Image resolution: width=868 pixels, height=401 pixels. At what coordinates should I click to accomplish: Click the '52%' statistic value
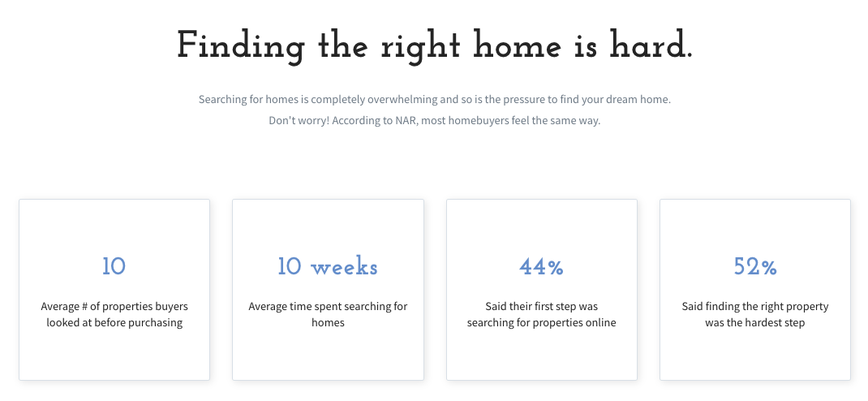(755, 266)
